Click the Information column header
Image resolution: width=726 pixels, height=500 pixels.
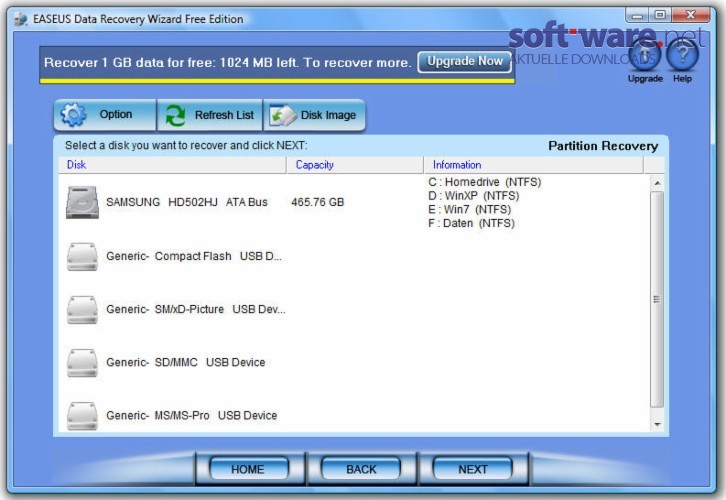pos(533,165)
